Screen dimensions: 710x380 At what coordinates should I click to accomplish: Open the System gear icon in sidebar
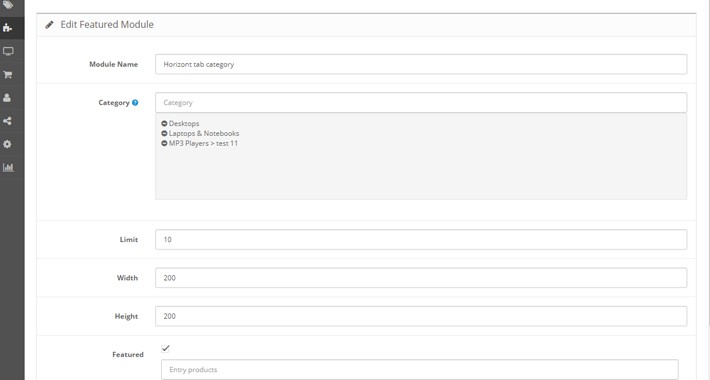point(7,144)
